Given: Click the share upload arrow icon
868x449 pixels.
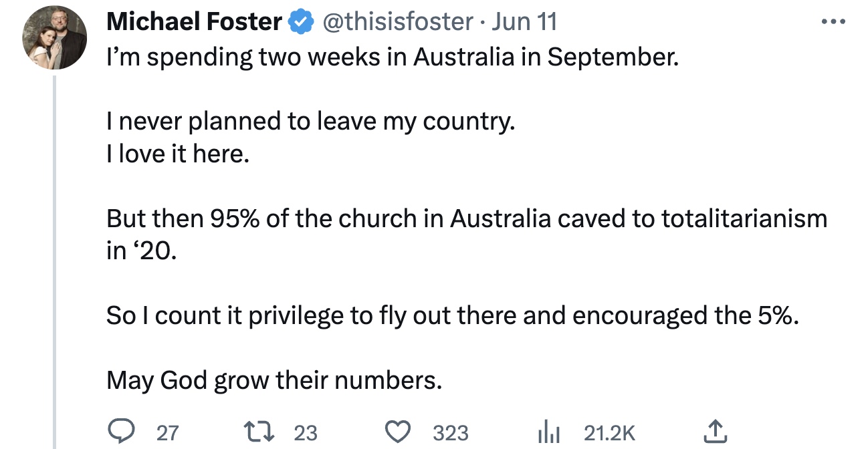Looking at the screenshot, I should (x=714, y=432).
